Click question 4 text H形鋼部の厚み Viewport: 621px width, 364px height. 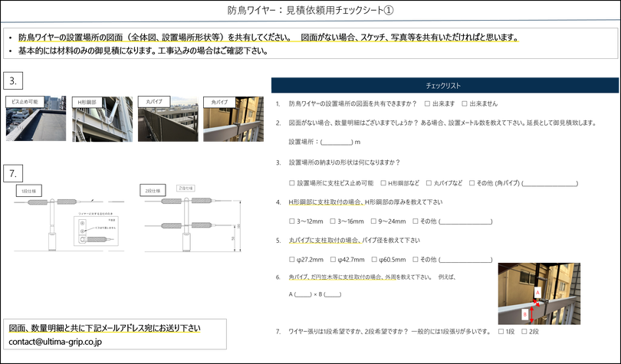pos(366,202)
